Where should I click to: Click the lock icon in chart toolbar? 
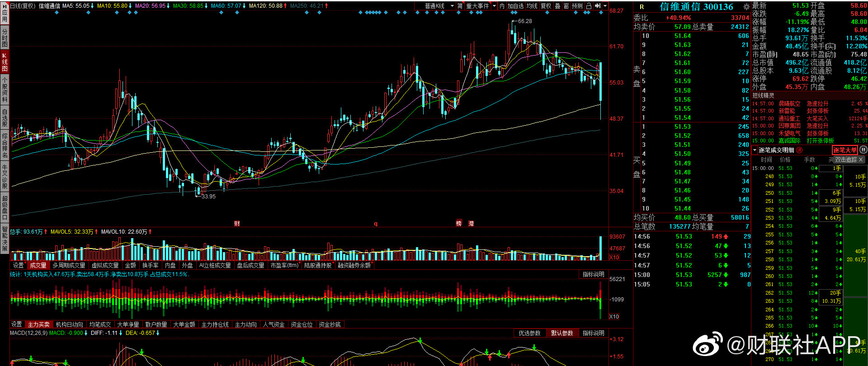point(589,6)
